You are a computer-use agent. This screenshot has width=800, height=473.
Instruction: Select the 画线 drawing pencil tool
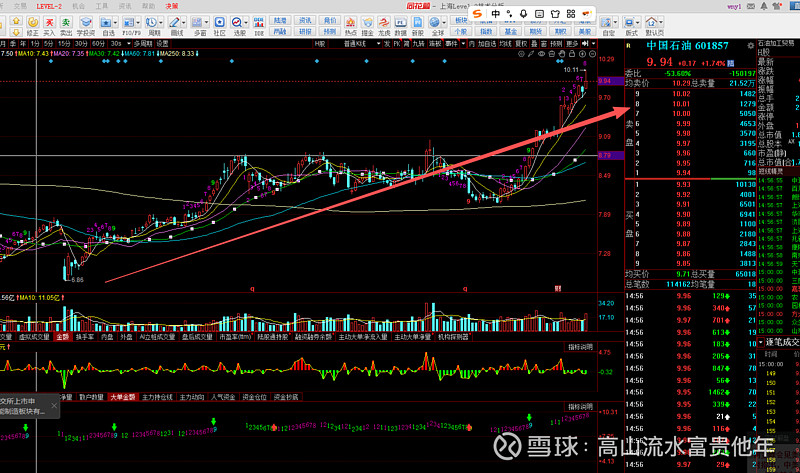point(174,22)
